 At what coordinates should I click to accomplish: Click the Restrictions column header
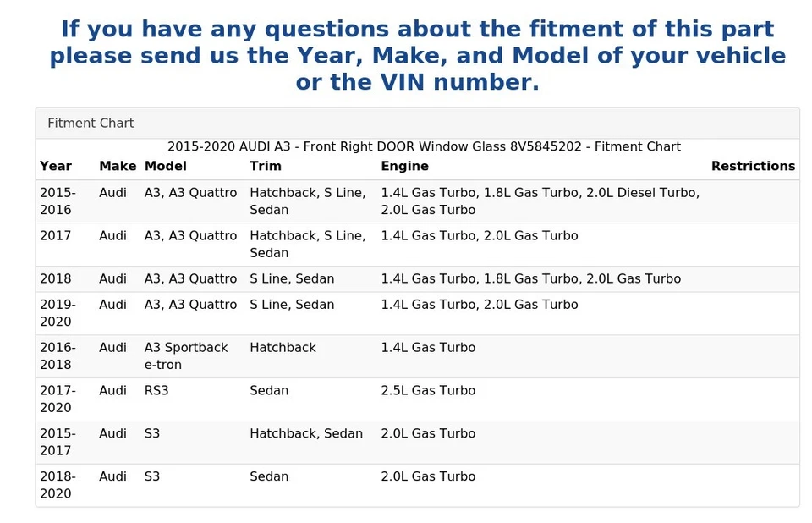pos(753,167)
